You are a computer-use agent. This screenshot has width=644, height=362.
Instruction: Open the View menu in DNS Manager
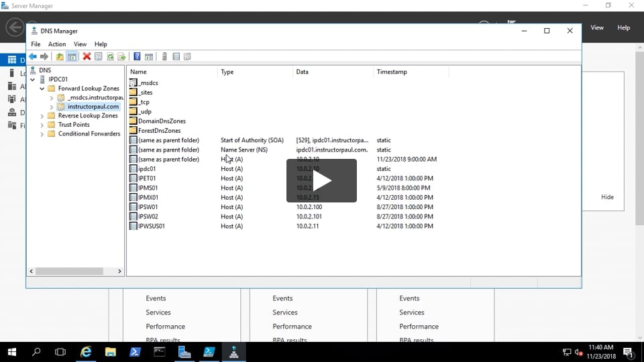pos(80,44)
